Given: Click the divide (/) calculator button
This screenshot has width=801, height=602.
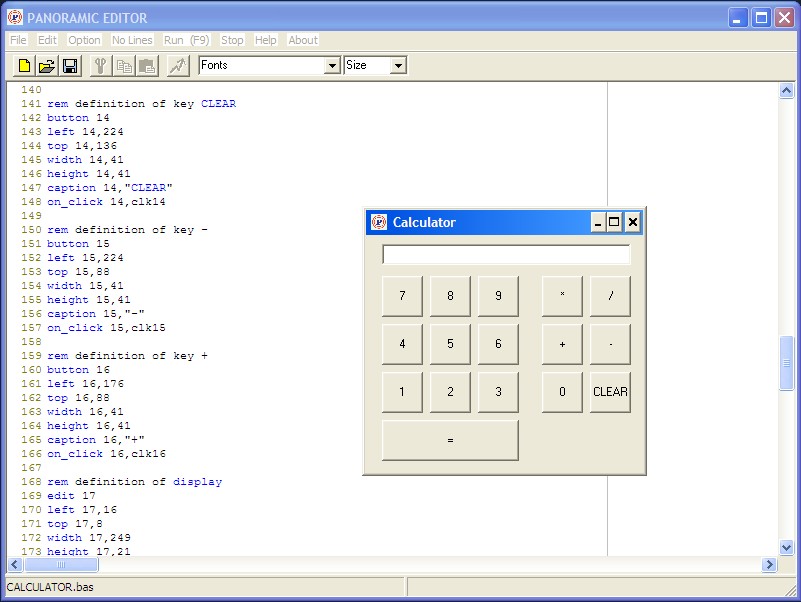Looking at the screenshot, I should (x=610, y=296).
